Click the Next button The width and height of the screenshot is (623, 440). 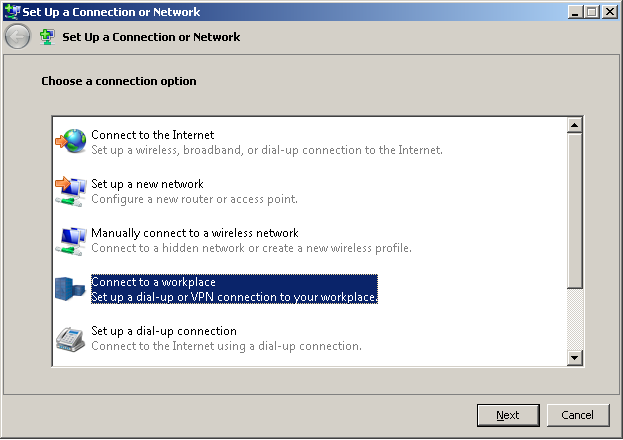click(508, 415)
